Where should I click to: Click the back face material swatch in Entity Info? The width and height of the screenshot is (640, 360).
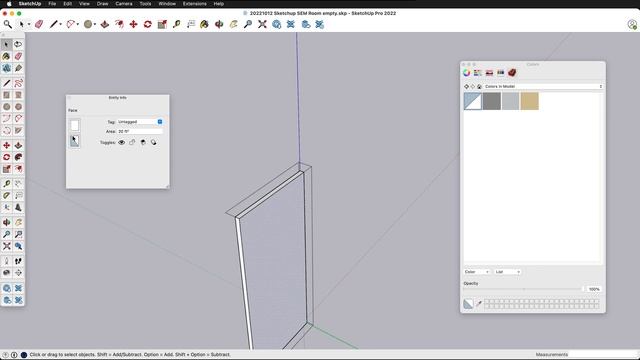75,141
